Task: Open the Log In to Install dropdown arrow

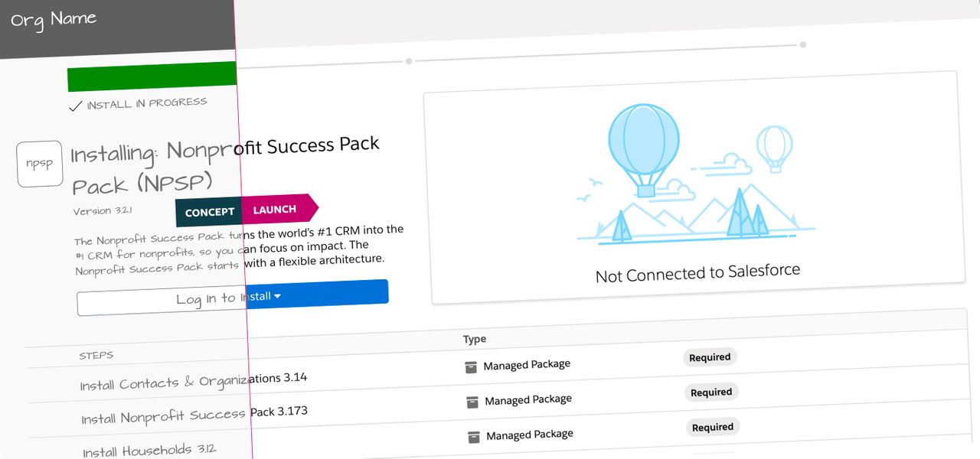Action: click(x=277, y=296)
